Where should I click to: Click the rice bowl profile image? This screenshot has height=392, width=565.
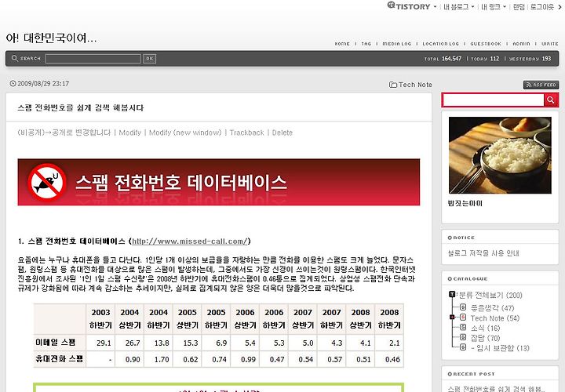coord(500,155)
